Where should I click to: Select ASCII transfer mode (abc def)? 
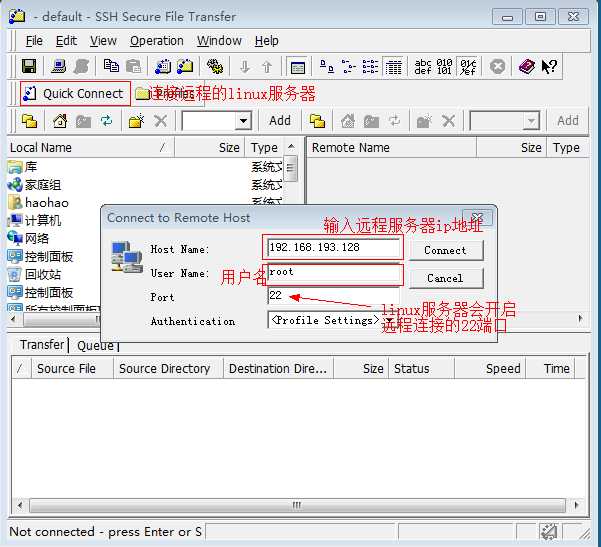(423, 67)
